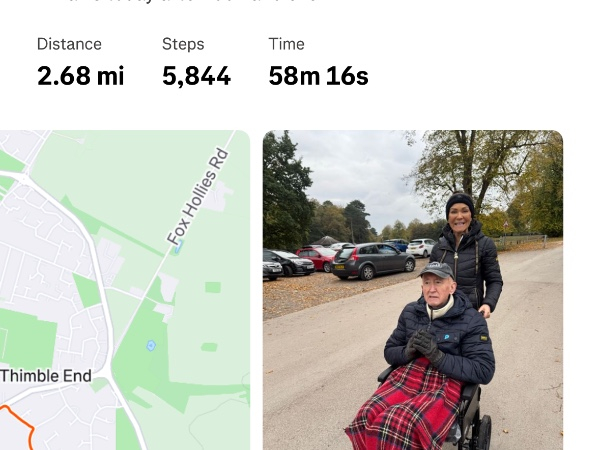Open the wheelchair walk photo
Screen dimensions: 600x450
413,290
